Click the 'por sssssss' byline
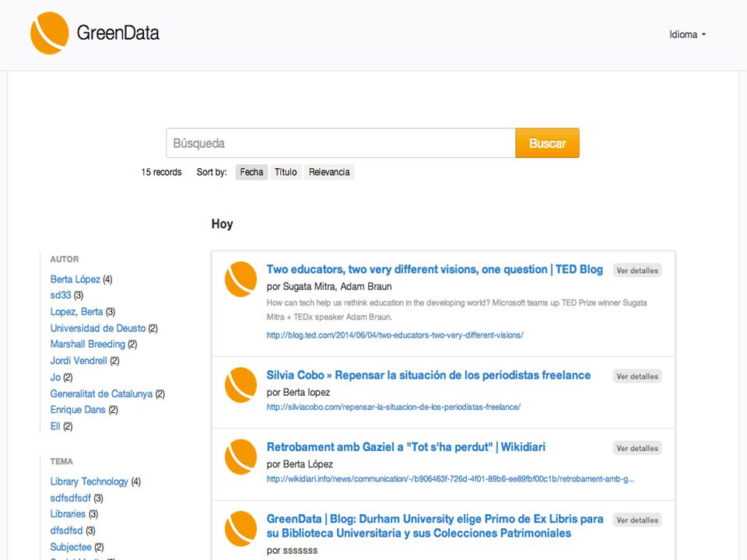The image size is (747, 560). click(292, 551)
